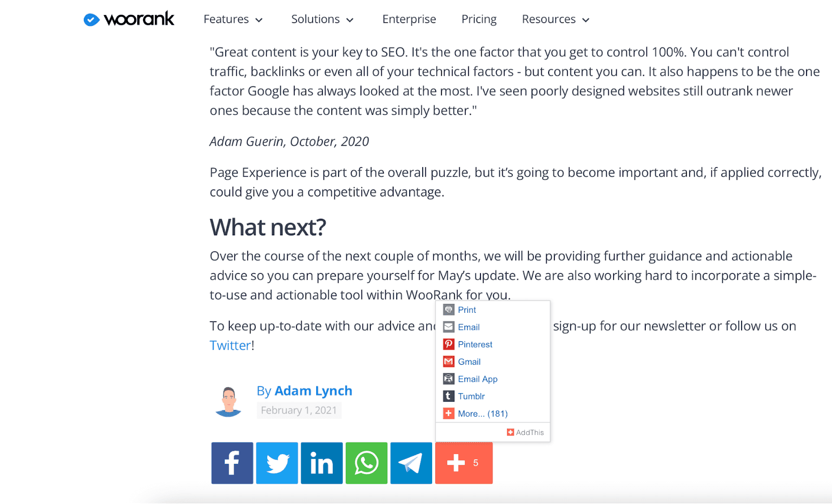
Task: Share the article on LinkedIn
Action: [322, 463]
